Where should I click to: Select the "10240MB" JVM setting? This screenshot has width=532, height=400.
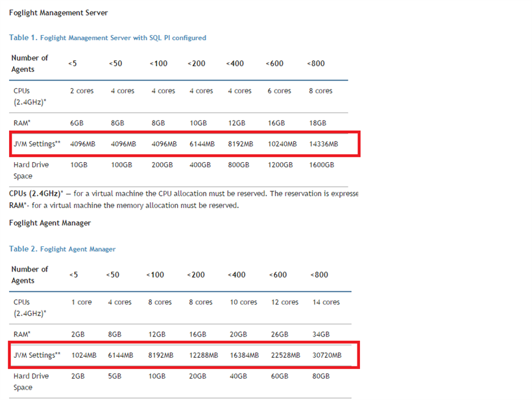pos(282,144)
